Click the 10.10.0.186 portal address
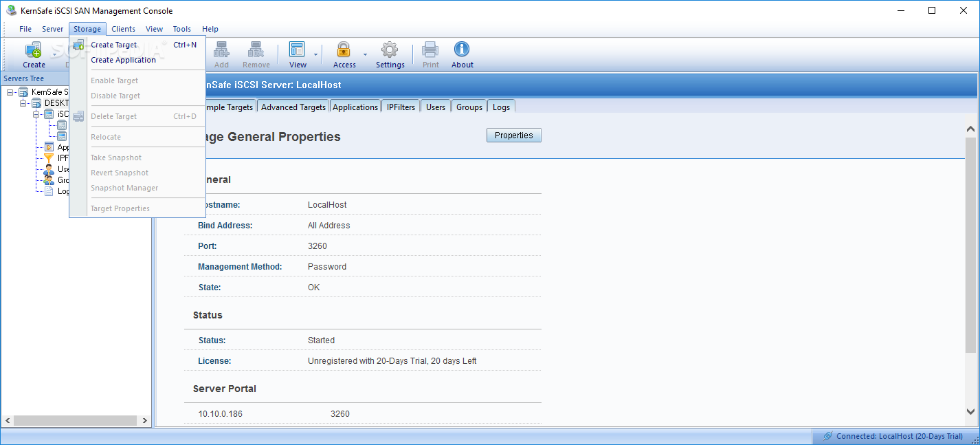 pyautogui.click(x=220, y=414)
